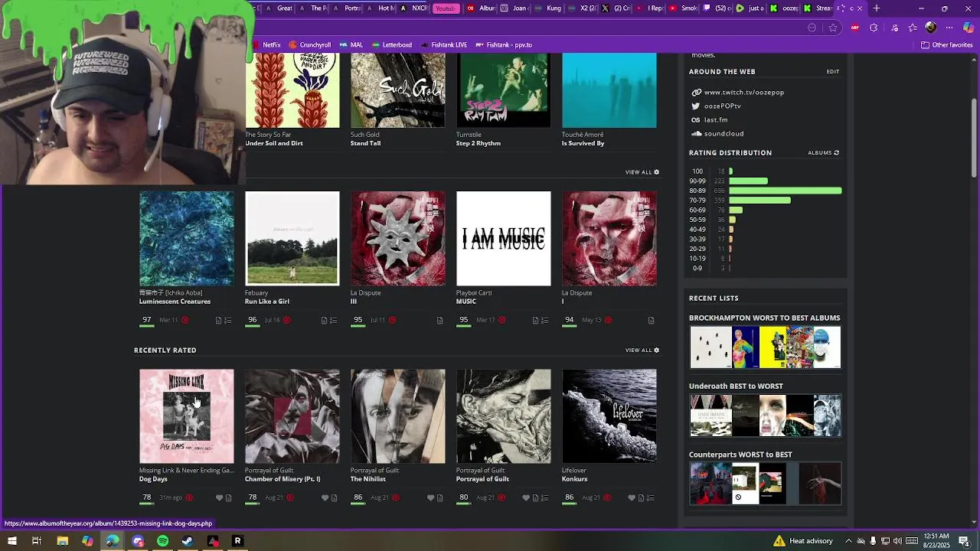Open the review page icon under La Dispute III

[439, 321]
